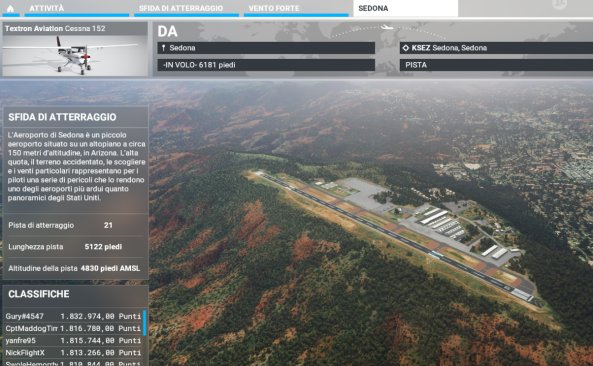The width and height of the screenshot is (593, 366).
Task: Click the diamond icon next to KSEZ
Action: (x=406, y=48)
